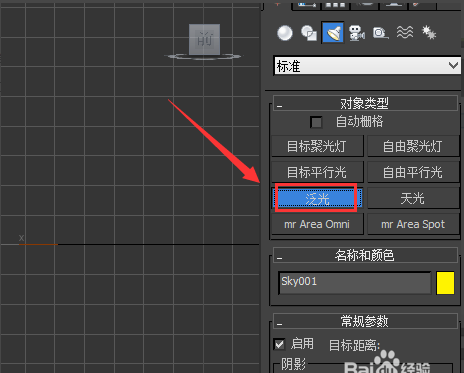Click the front ViewCube face
Screen dimensions: 464x373
point(204,39)
